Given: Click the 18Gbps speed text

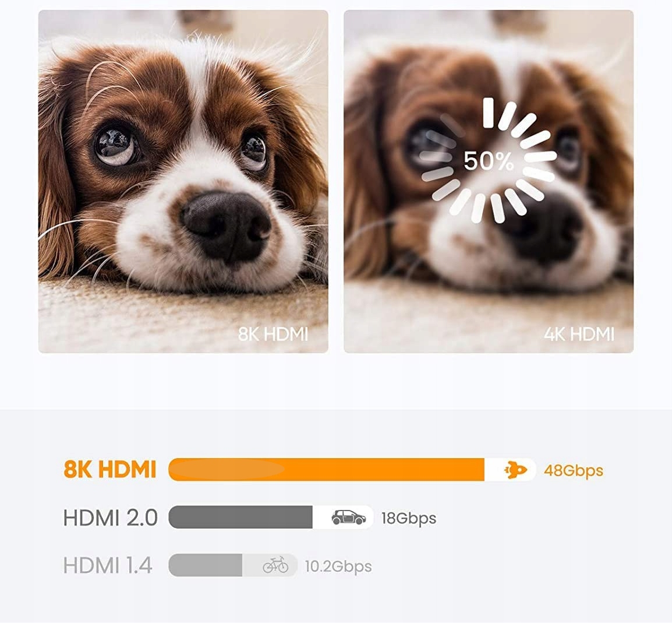Looking at the screenshot, I should point(408,518).
